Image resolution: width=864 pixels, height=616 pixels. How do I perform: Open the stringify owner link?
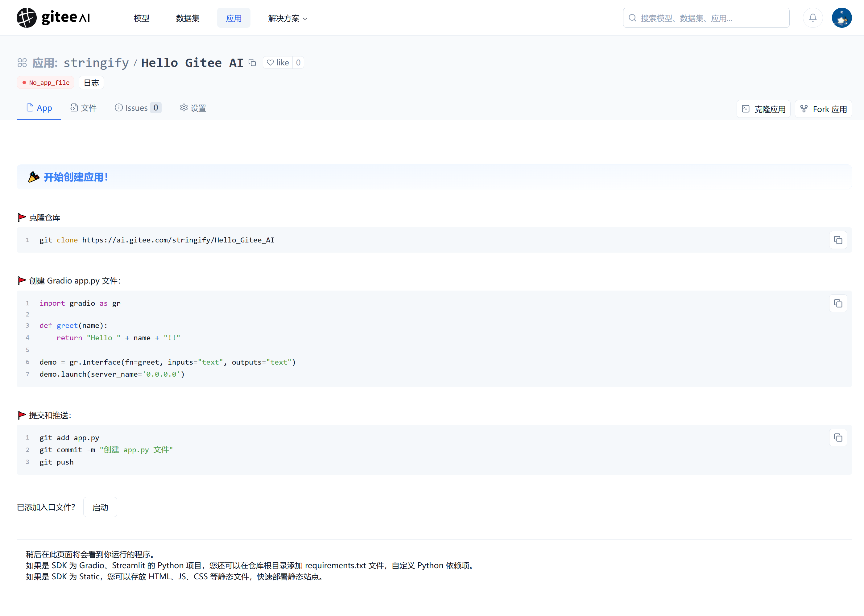tap(96, 63)
